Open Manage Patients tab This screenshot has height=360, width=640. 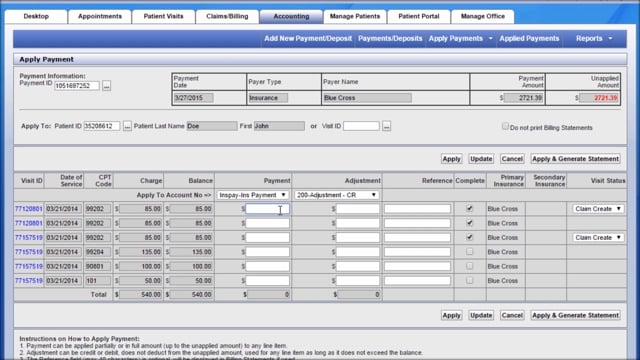[x=355, y=16]
